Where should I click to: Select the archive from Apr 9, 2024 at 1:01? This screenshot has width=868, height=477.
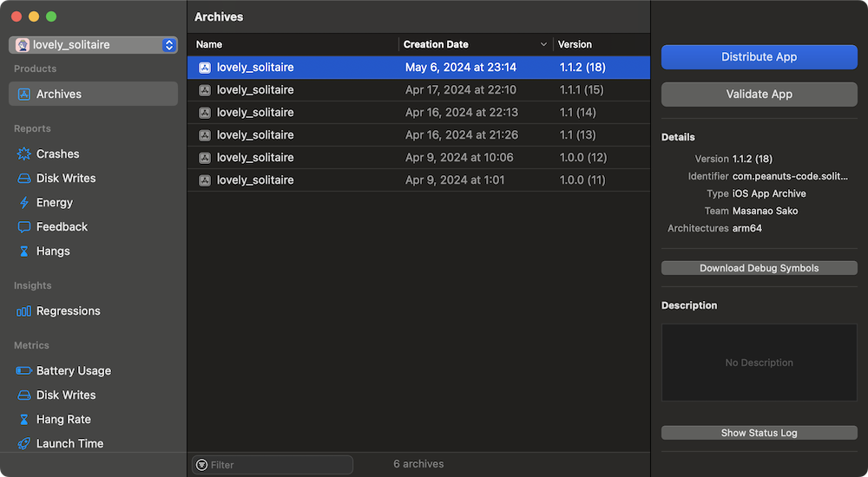[x=418, y=180]
